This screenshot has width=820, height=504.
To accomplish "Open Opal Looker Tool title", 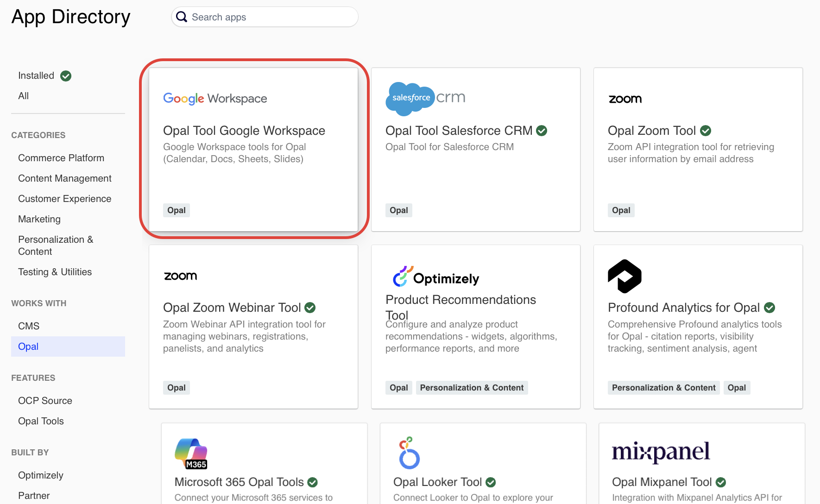I will tap(438, 482).
